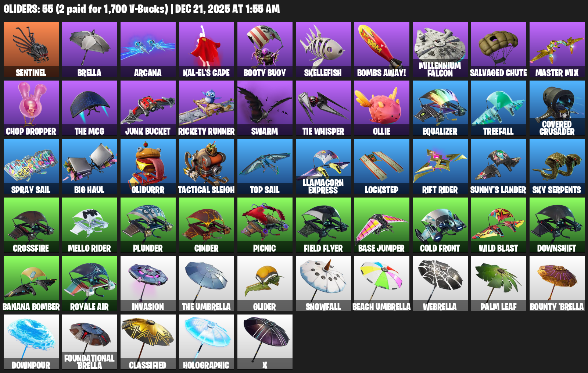Image resolution: width=588 pixels, height=373 pixels.
Task: Choose the Banana Bomber glider
Action: (31, 284)
